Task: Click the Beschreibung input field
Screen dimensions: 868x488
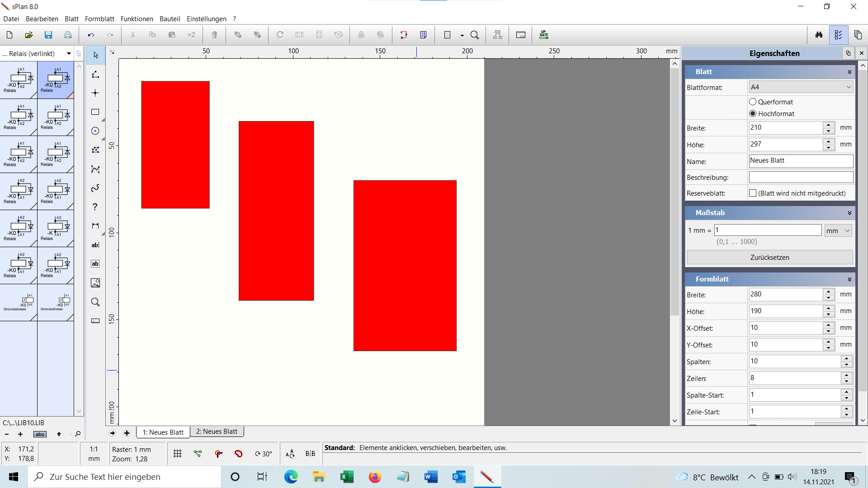Action: [801, 177]
